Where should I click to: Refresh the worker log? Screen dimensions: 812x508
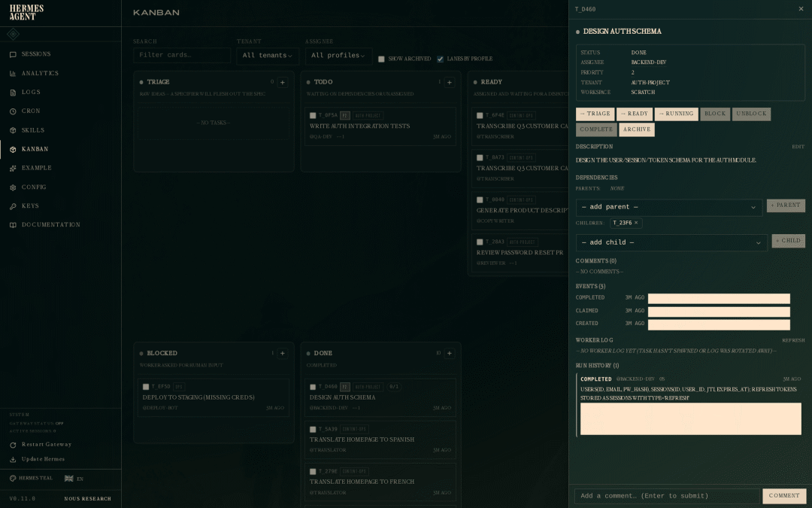pos(793,341)
